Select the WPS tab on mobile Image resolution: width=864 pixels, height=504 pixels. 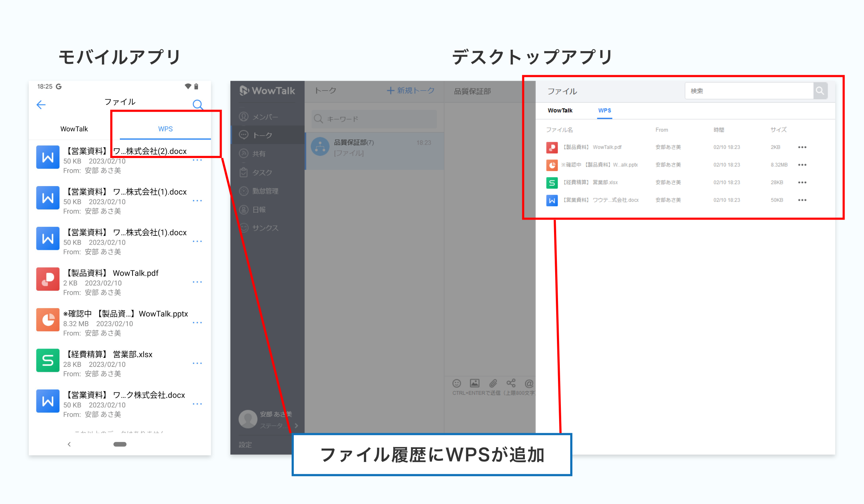(165, 129)
